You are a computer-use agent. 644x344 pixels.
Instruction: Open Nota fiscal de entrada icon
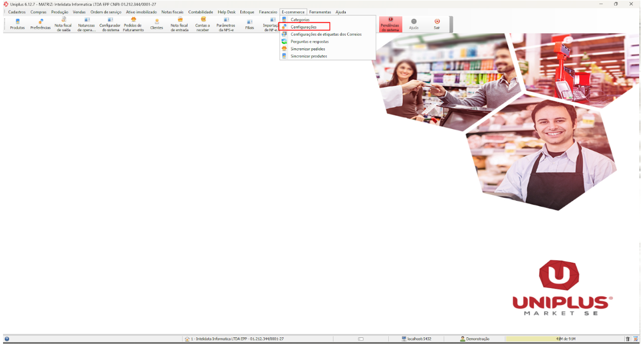[179, 24]
